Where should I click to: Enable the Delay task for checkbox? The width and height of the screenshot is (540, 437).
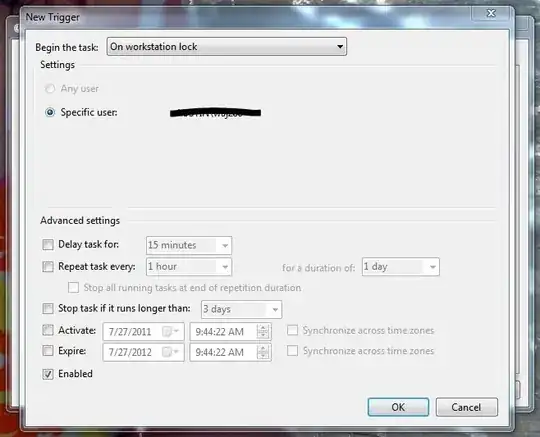pyautogui.click(x=48, y=244)
